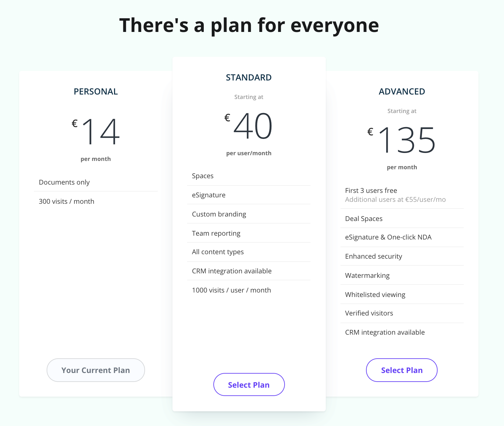Click the Team reporting feature row
The height and width of the screenshot is (426, 504).
[x=249, y=233]
